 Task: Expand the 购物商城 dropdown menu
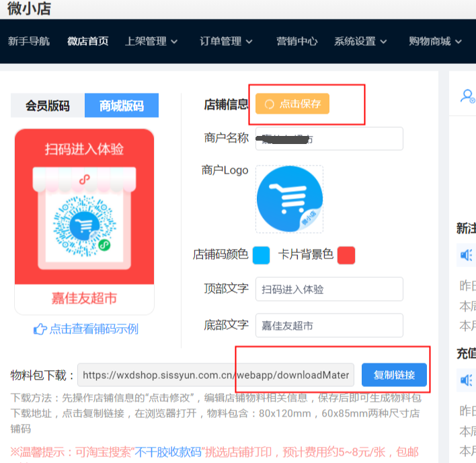[x=435, y=41]
